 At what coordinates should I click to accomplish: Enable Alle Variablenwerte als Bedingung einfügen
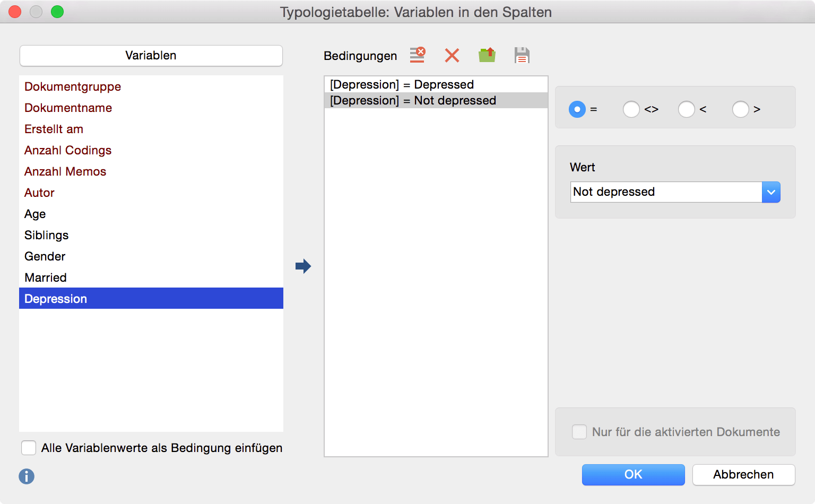(x=29, y=448)
